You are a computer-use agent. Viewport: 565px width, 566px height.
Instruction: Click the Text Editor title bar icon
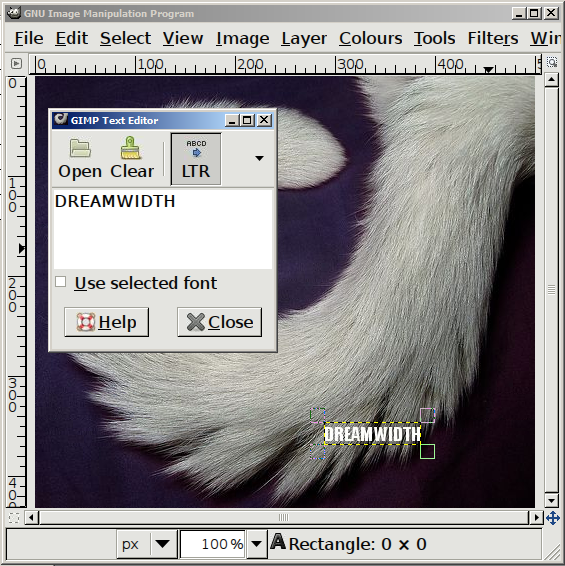pyautogui.click(x=61, y=119)
